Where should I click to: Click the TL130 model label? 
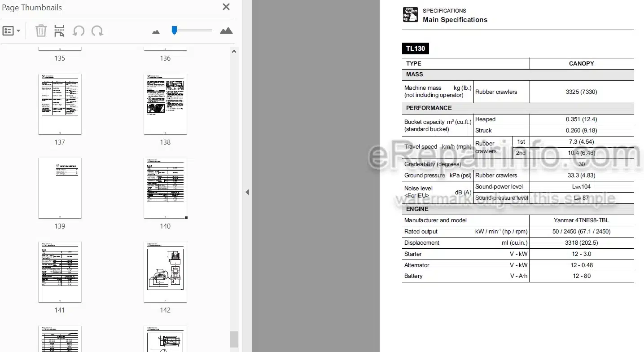415,48
